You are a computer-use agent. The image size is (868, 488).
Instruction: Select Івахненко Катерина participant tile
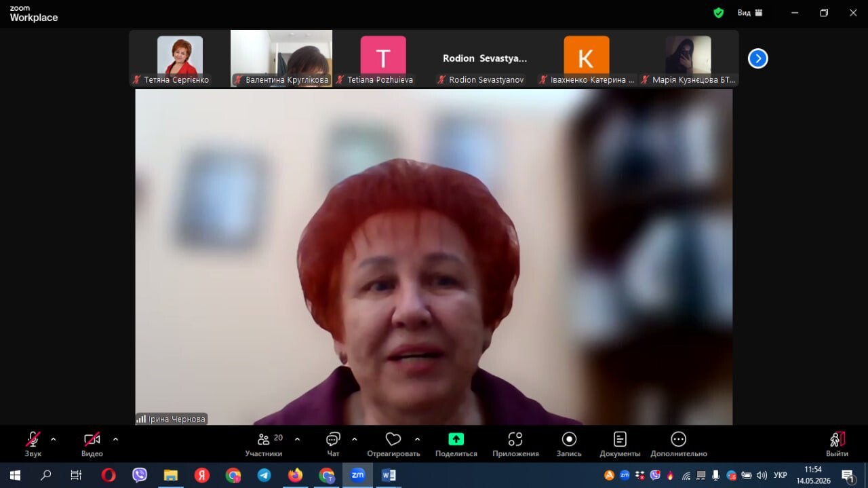587,58
